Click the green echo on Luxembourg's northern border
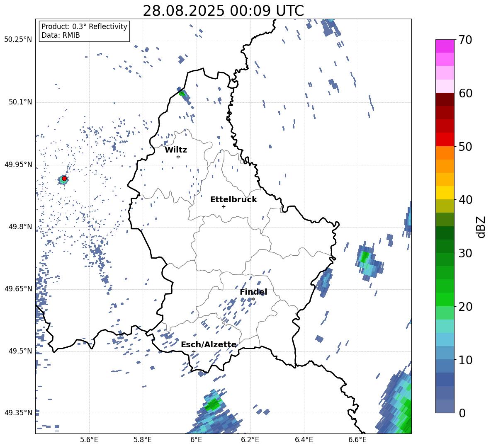 (x=182, y=93)
